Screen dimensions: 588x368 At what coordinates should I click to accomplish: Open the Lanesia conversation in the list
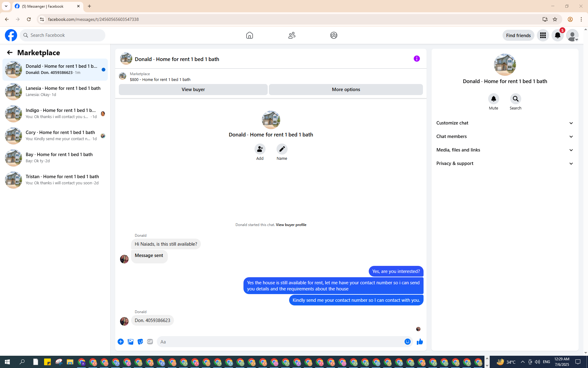click(x=55, y=91)
